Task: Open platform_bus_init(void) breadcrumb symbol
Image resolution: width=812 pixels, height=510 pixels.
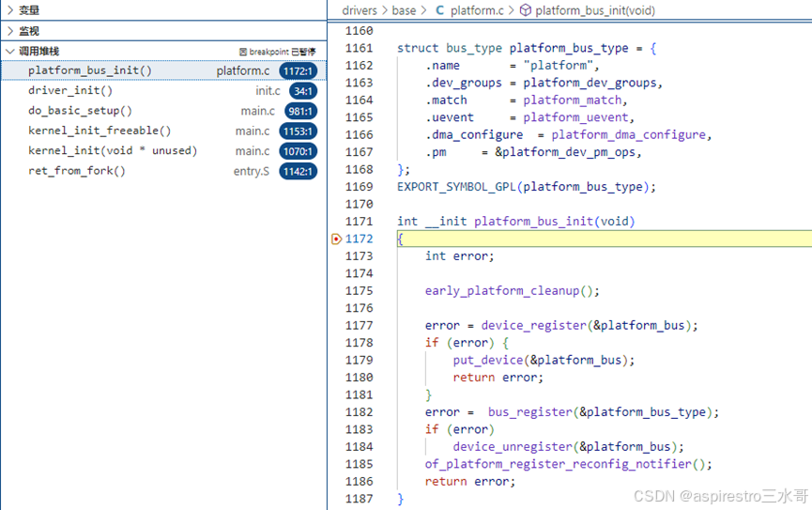Action: (595, 10)
